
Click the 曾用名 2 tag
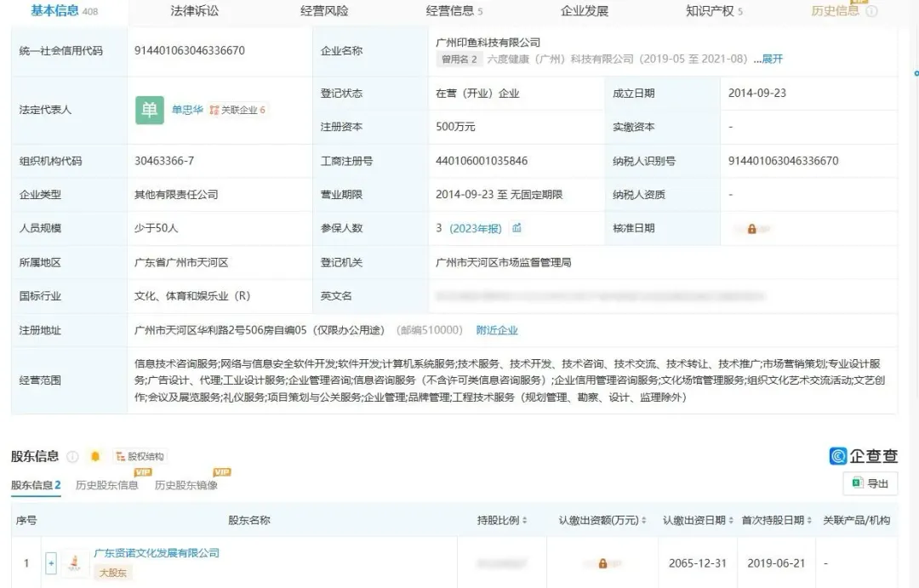tap(459, 60)
